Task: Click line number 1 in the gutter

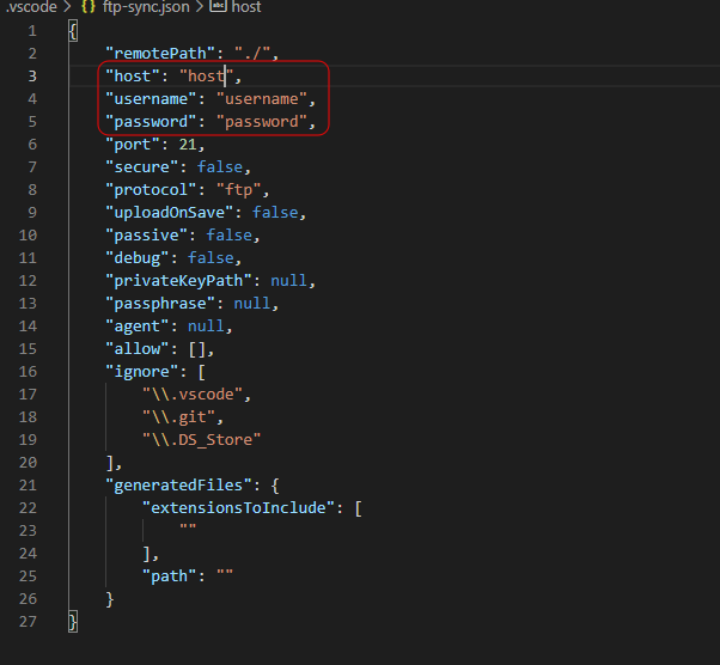Action: pyautogui.click(x=32, y=31)
